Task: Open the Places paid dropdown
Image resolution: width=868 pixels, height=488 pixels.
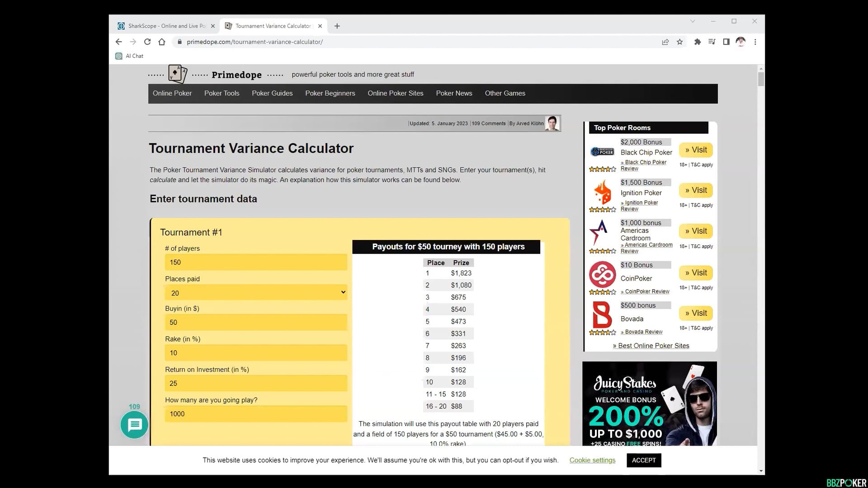Action: pos(255,293)
